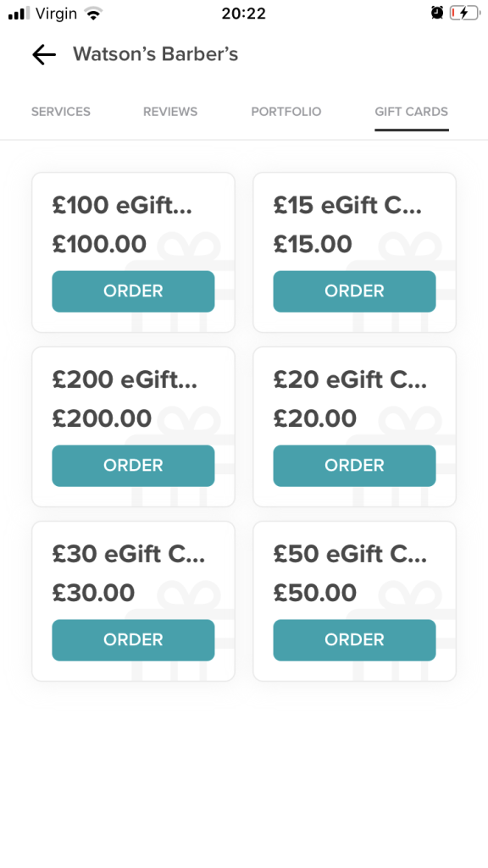Tap the battery charging icon
Screen dimensions: 488x868
tap(464, 13)
